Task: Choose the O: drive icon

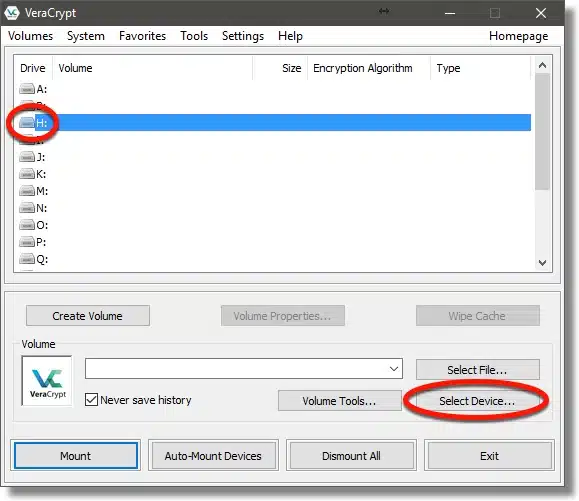Action: click(x=27, y=225)
